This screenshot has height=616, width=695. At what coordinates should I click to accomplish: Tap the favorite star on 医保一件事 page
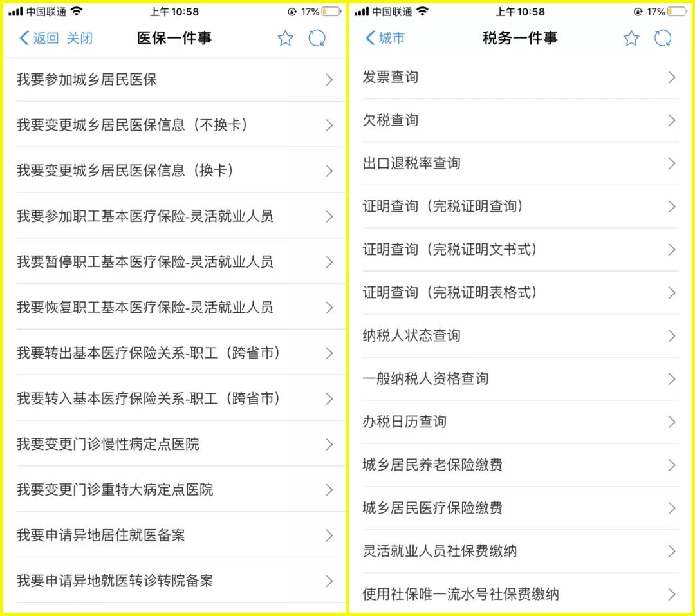pyautogui.click(x=285, y=39)
